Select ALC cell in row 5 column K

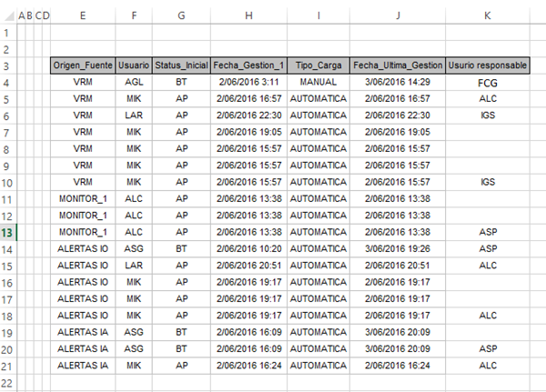click(x=488, y=99)
